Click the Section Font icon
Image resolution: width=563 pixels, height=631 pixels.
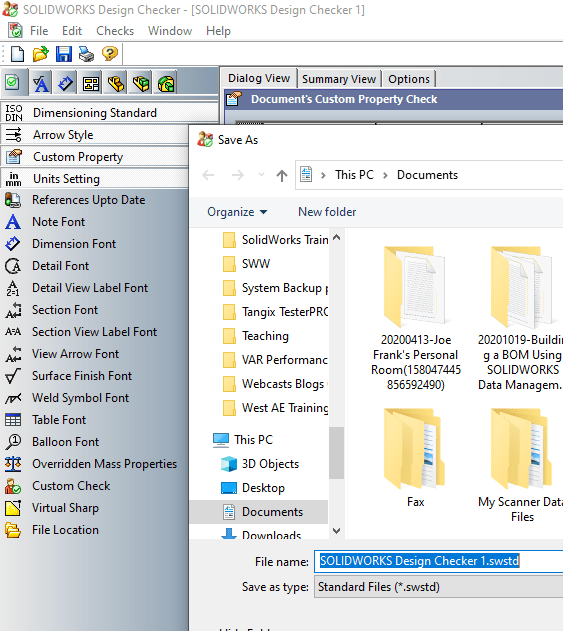pos(13,310)
